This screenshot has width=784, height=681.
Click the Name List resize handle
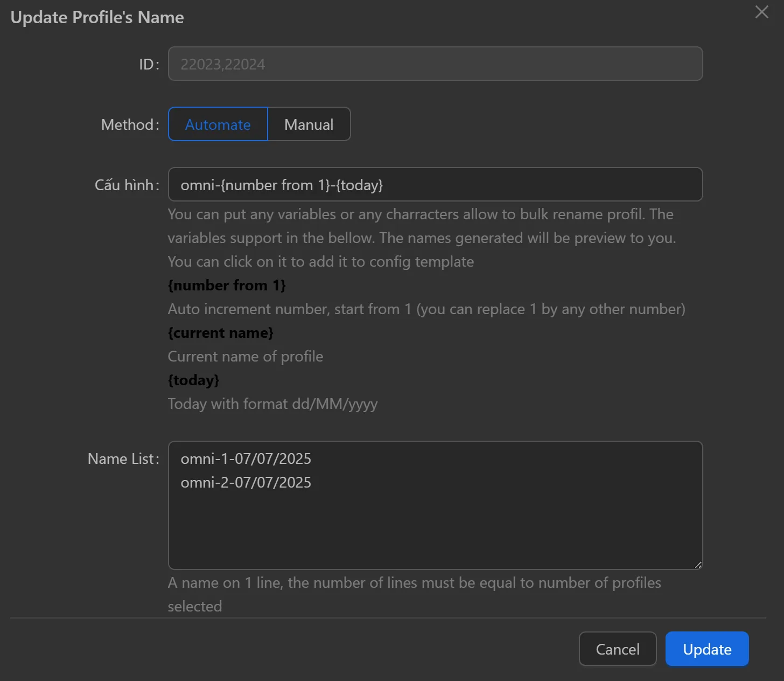(699, 565)
